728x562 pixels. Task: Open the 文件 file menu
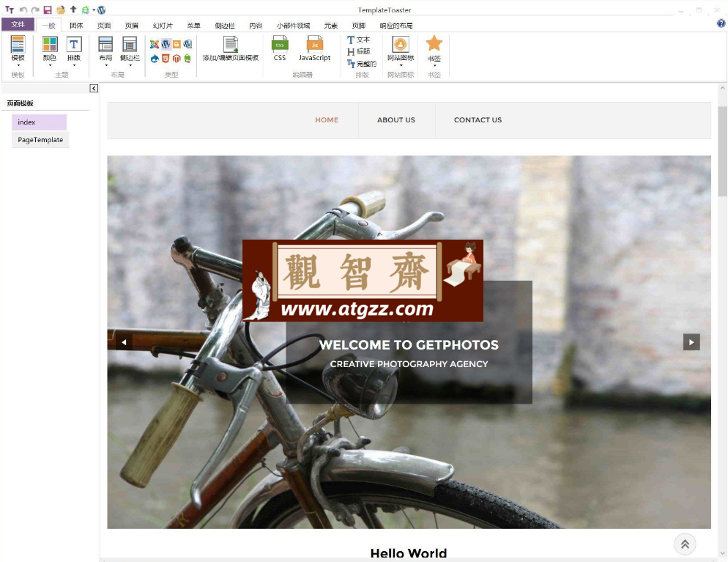(x=18, y=24)
